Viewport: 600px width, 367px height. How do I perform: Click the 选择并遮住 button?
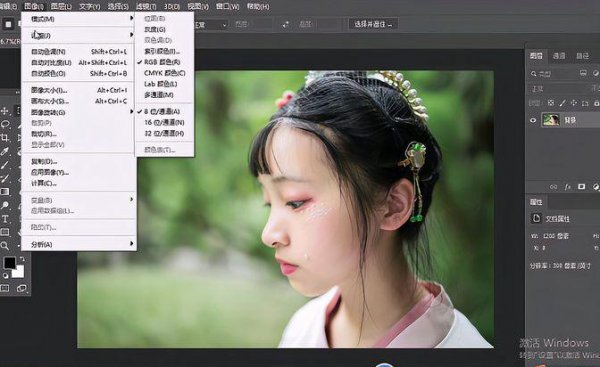tap(373, 24)
